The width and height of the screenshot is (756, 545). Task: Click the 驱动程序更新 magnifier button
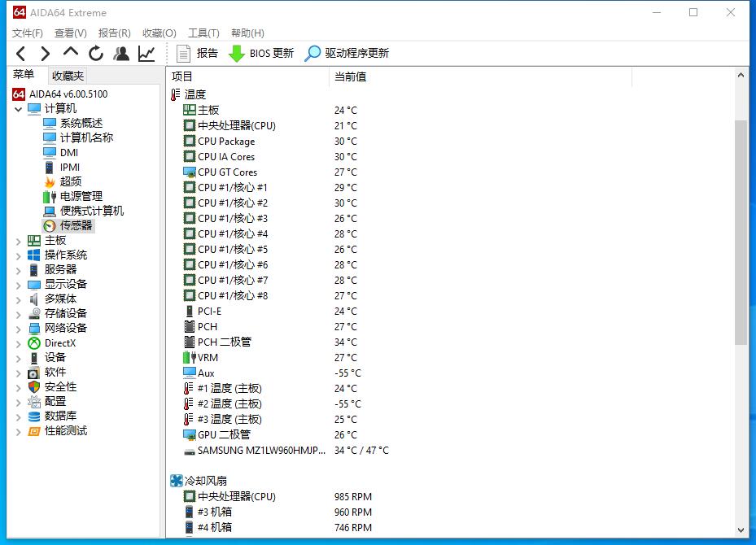tap(347, 54)
